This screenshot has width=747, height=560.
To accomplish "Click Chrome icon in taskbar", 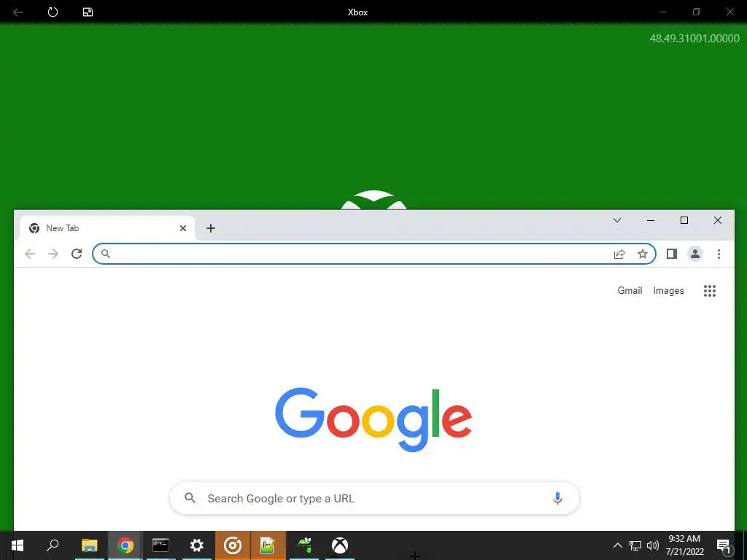I will pos(125,545).
